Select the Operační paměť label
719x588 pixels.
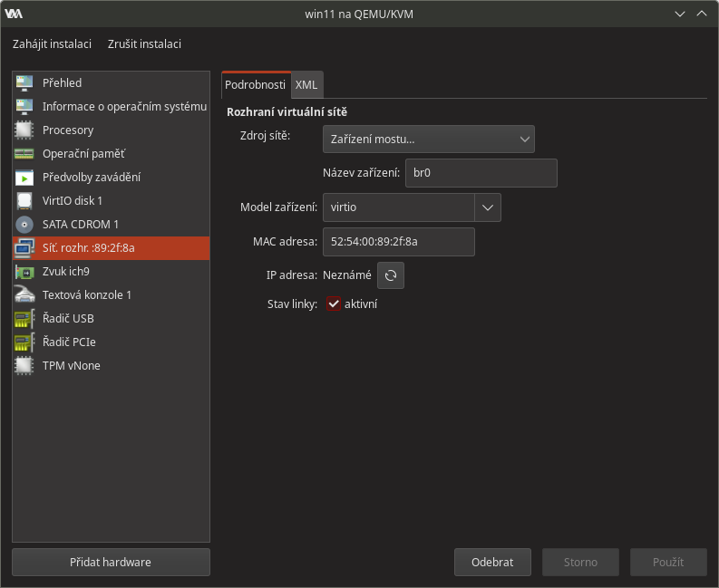pyautogui.click(x=84, y=153)
